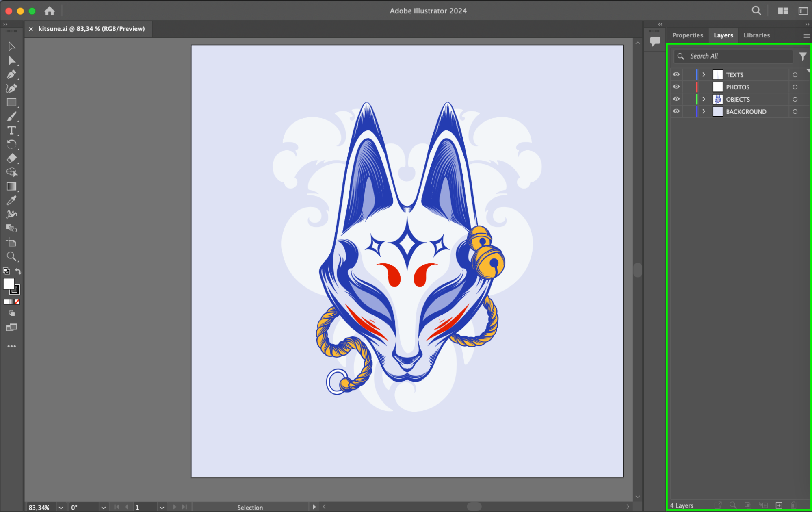Click the PHOTOS layer name

point(738,87)
